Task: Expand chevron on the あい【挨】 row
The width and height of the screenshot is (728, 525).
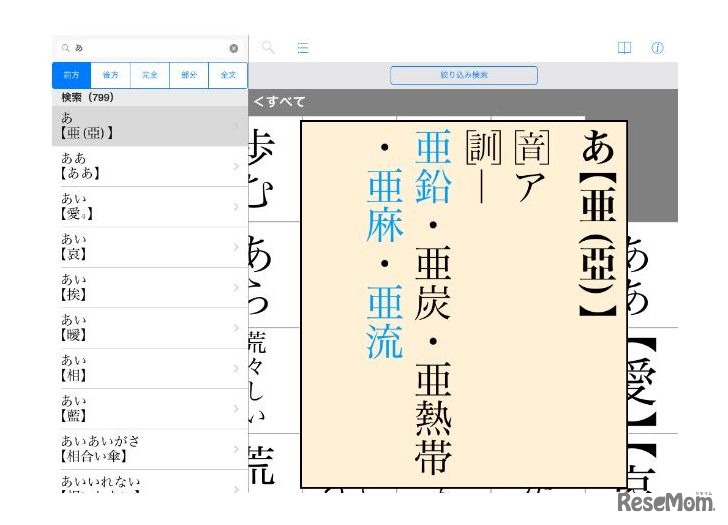Action: [x=236, y=287]
